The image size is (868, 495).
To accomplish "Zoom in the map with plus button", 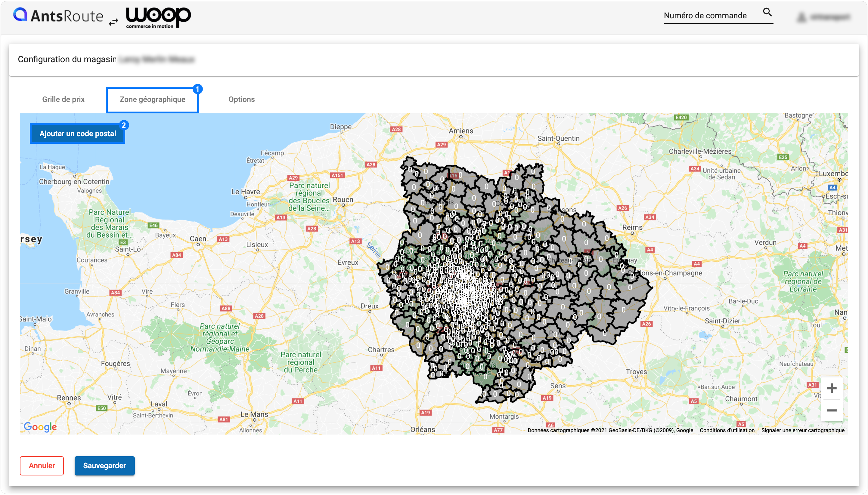I will [x=831, y=388].
